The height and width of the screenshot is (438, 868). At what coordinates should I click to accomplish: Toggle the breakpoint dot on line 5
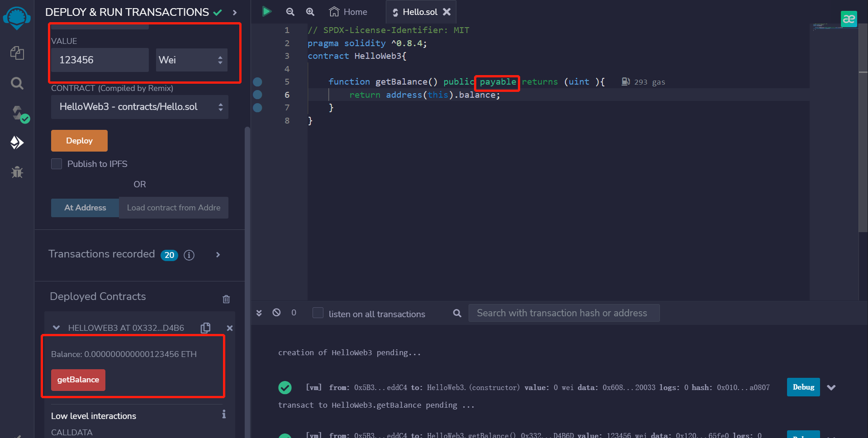click(257, 82)
